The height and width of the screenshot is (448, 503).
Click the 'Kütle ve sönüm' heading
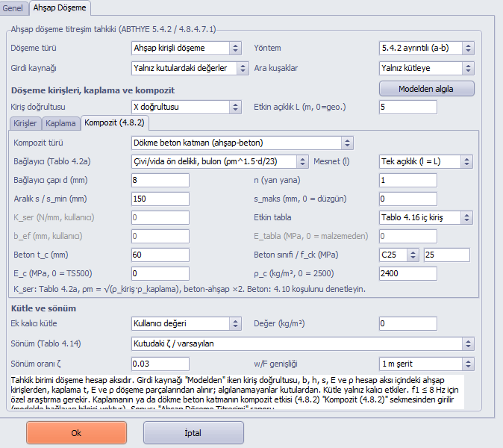[43, 308]
